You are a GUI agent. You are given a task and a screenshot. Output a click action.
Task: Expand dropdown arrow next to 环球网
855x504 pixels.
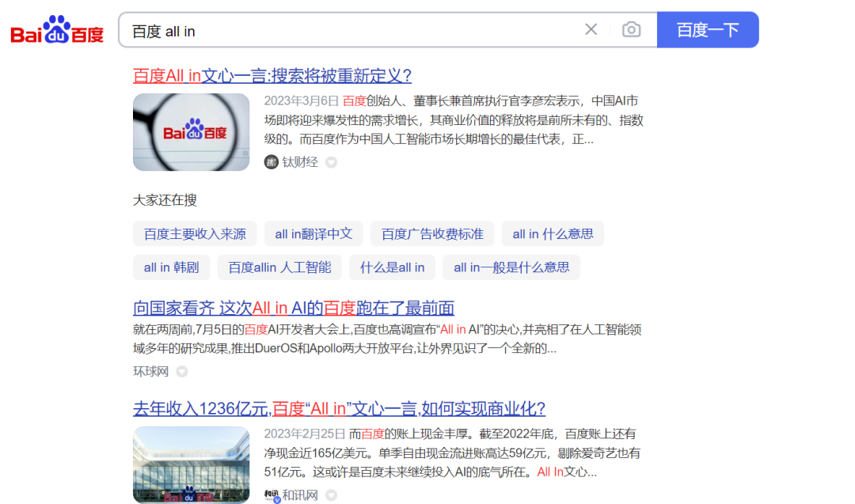pyautogui.click(x=182, y=372)
